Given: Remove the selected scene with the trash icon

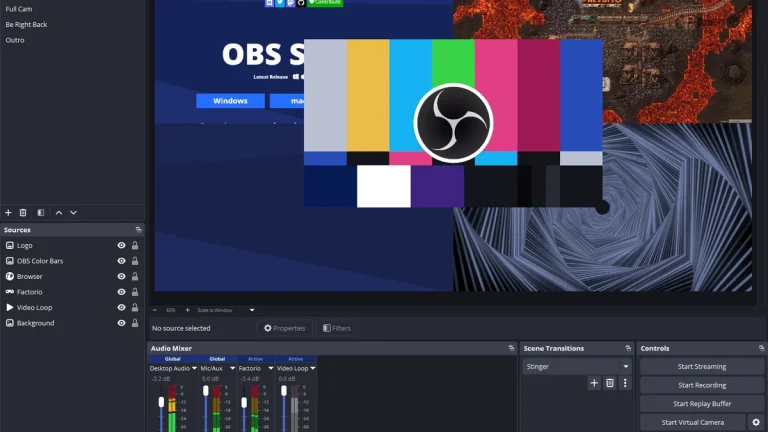Looking at the screenshot, I should pyautogui.click(x=23, y=213).
